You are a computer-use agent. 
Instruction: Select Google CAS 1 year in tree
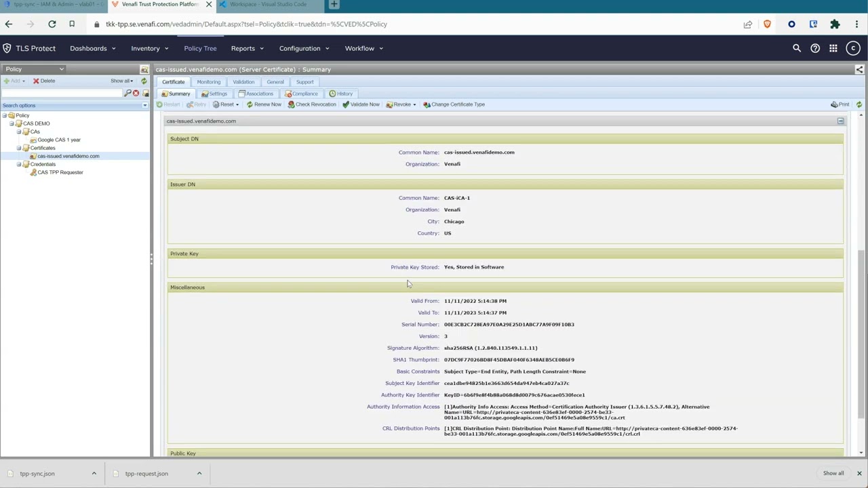point(59,140)
